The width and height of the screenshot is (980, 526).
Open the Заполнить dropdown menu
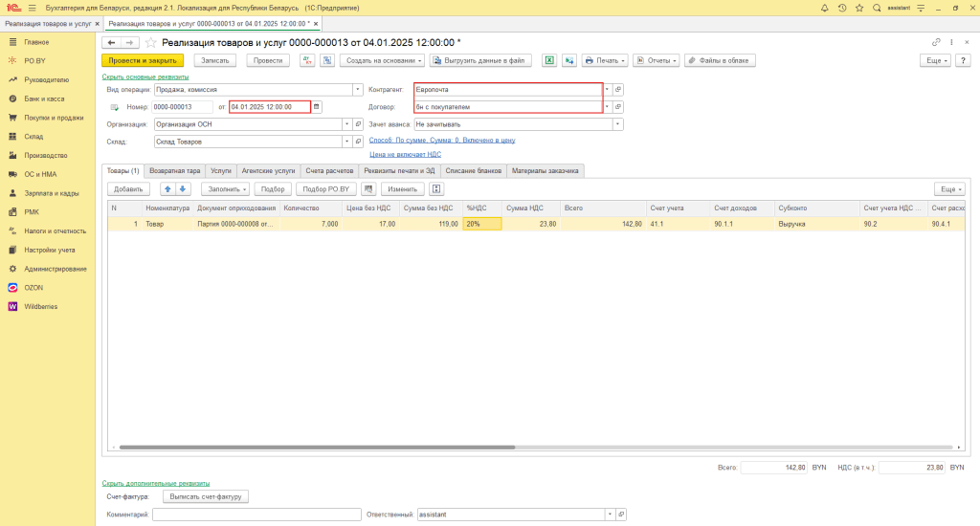(226, 188)
